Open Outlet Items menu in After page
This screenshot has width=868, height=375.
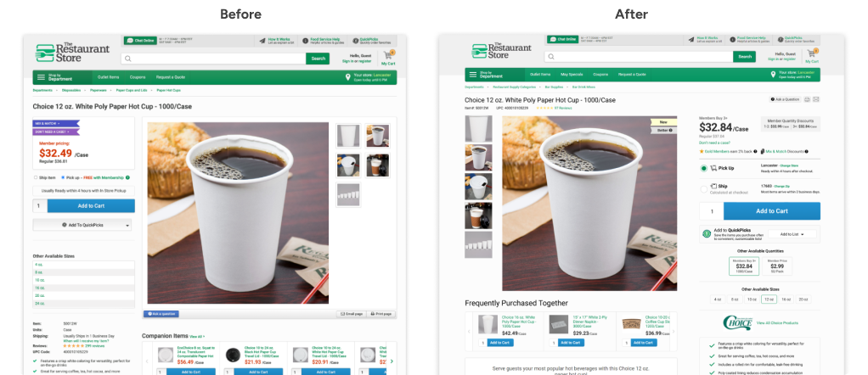(540, 75)
